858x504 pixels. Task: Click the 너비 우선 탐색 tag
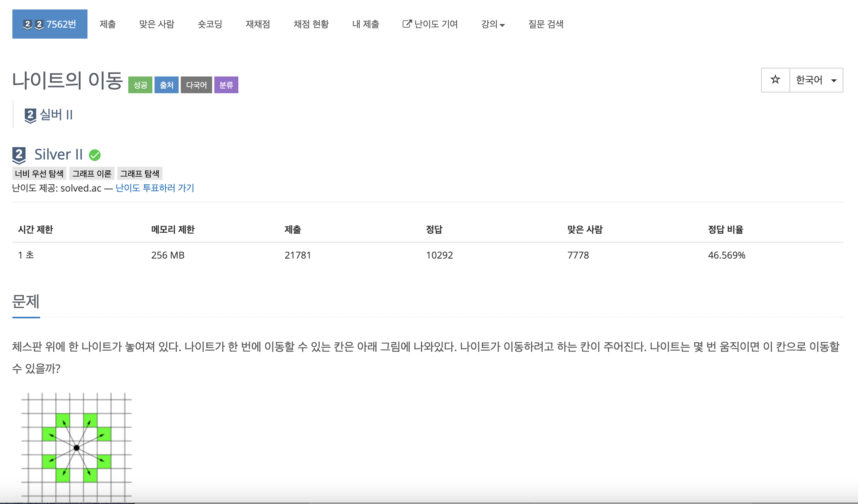39,173
